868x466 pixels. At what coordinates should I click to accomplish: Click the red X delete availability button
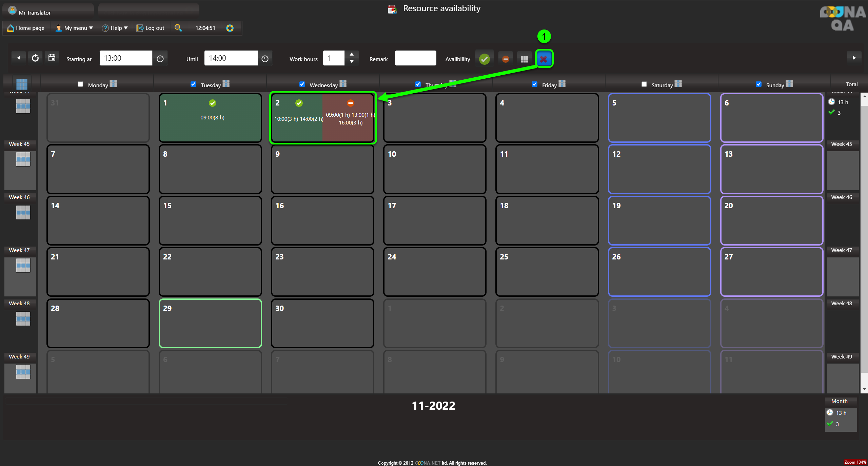coord(544,59)
